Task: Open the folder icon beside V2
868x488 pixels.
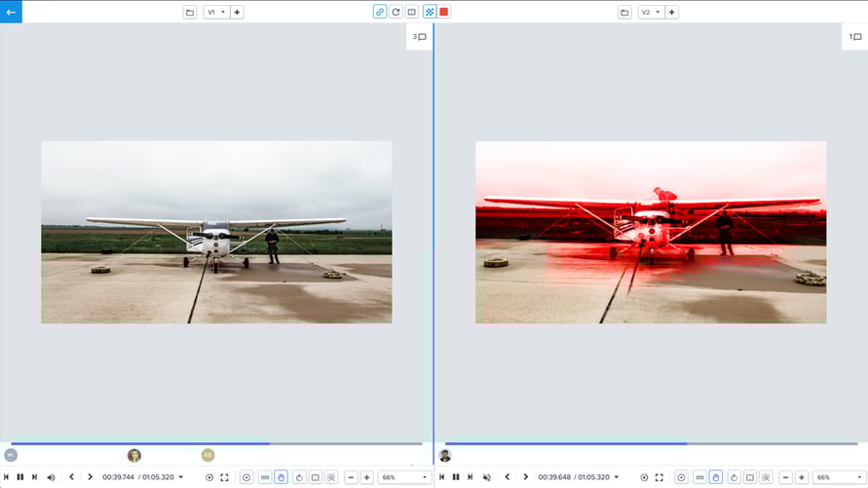Action: pyautogui.click(x=623, y=12)
